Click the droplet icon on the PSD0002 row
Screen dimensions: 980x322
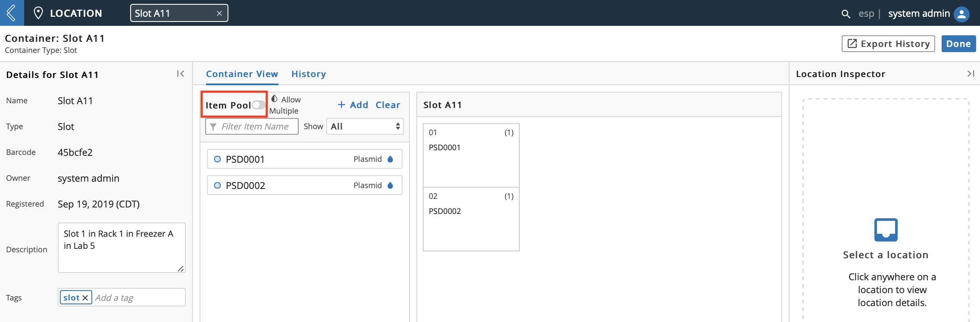(x=390, y=186)
